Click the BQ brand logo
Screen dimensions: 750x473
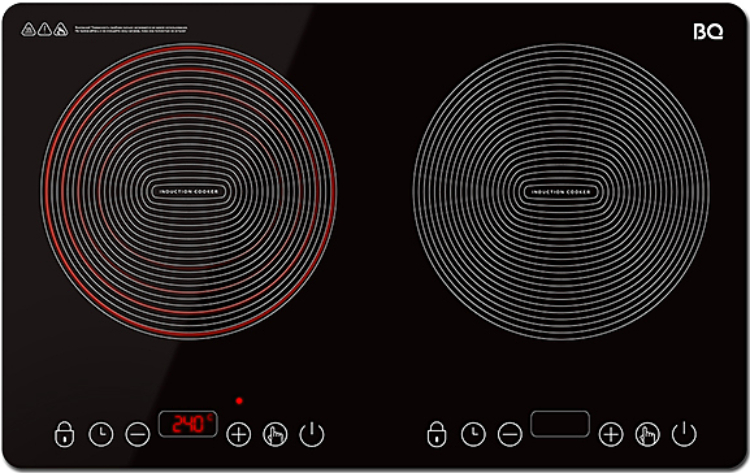[x=708, y=31]
